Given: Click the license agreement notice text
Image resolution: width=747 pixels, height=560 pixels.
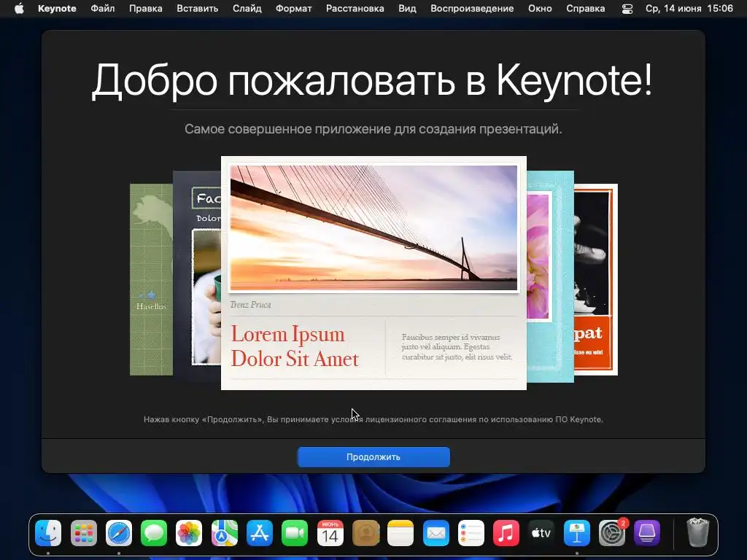Looking at the screenshot, I should [373, 419].
